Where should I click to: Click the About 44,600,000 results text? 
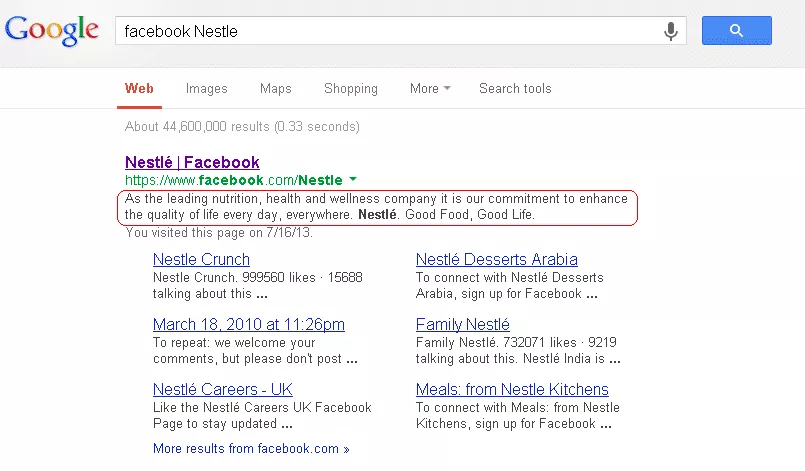pyautogui.click(x=242, y=126)
